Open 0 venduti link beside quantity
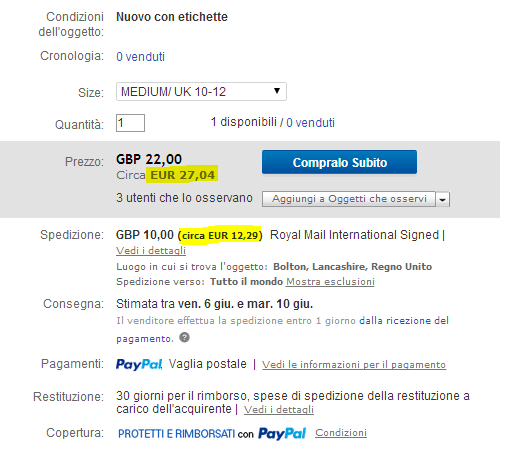 (310, 123)
